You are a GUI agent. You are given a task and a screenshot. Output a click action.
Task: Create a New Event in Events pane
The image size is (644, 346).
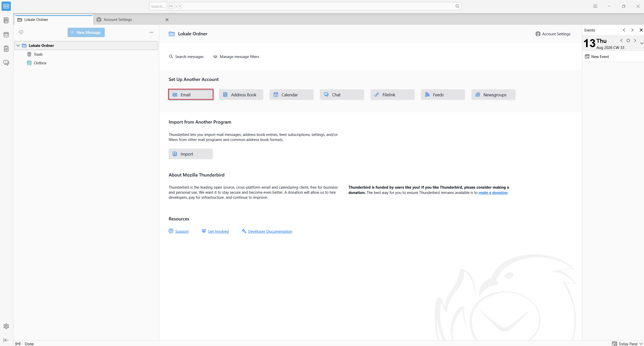tap(597, 56)
